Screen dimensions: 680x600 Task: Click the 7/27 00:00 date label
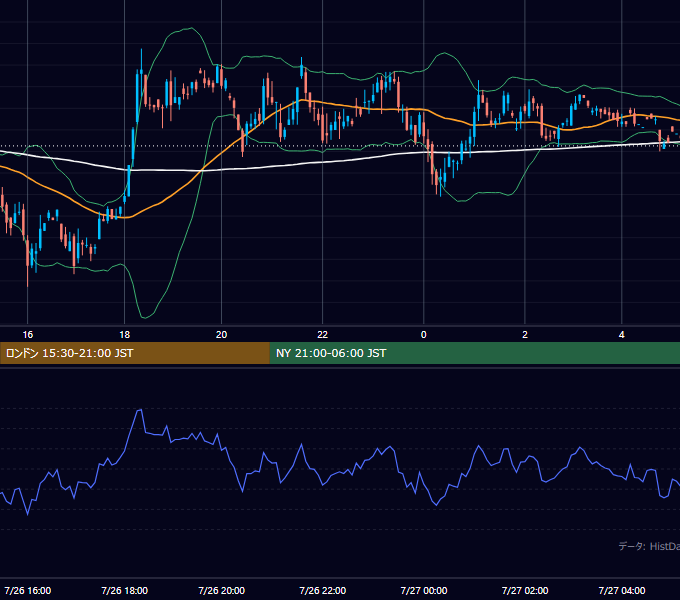424,590
